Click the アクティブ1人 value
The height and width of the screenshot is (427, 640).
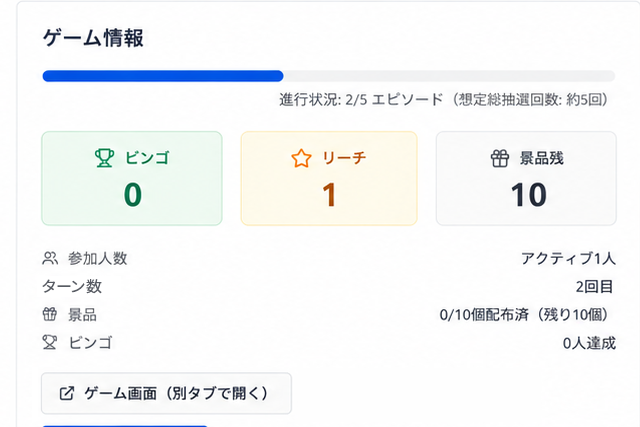[x=568, y=258]
